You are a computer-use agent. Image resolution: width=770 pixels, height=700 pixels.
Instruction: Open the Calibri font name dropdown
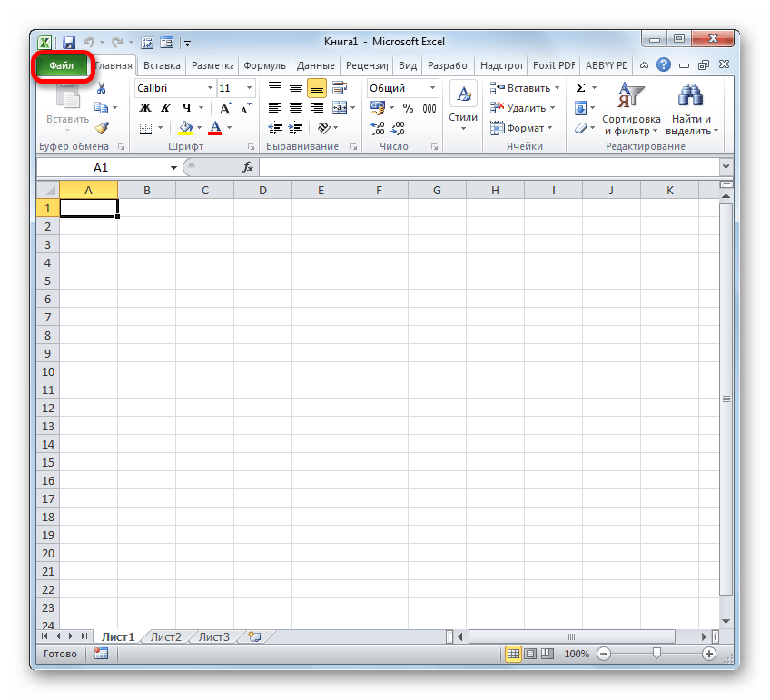(x=210, y=88)
